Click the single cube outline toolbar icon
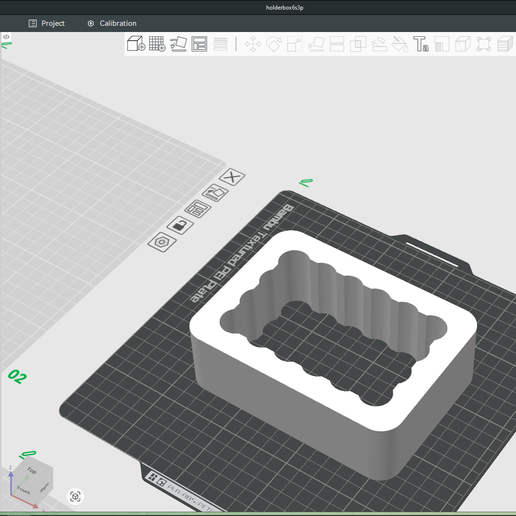The height and width of the screenshot is (516, 516). point(463,44)
